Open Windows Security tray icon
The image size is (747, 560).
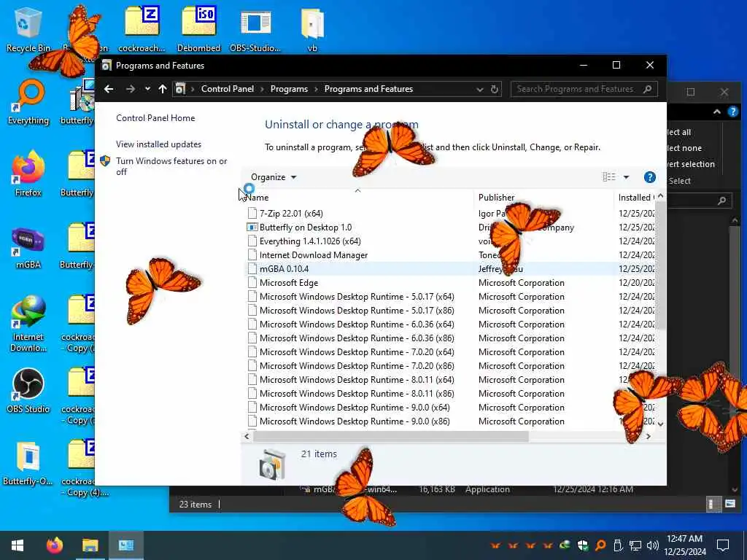click(x=583, y=545)
